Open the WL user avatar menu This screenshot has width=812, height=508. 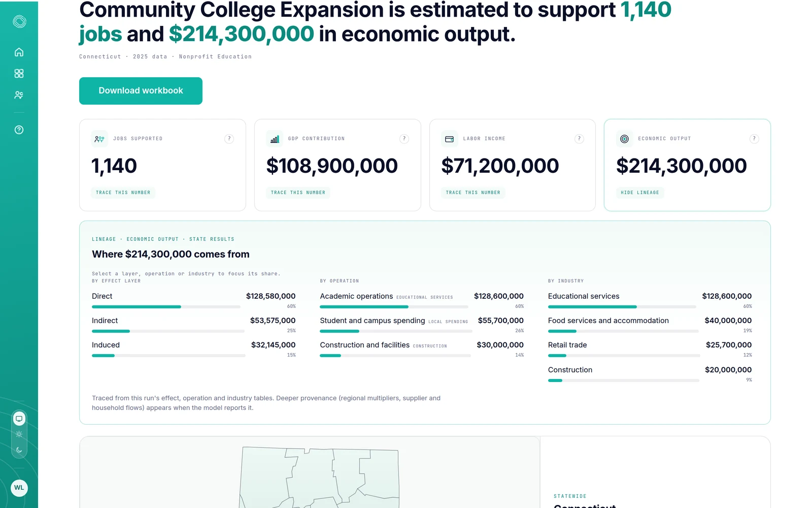tap(19, 488)
